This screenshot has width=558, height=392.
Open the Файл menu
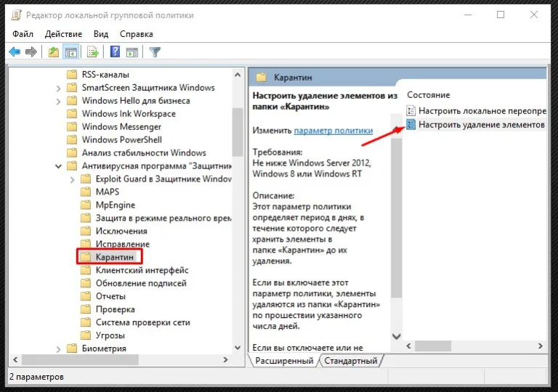point(23,34)
